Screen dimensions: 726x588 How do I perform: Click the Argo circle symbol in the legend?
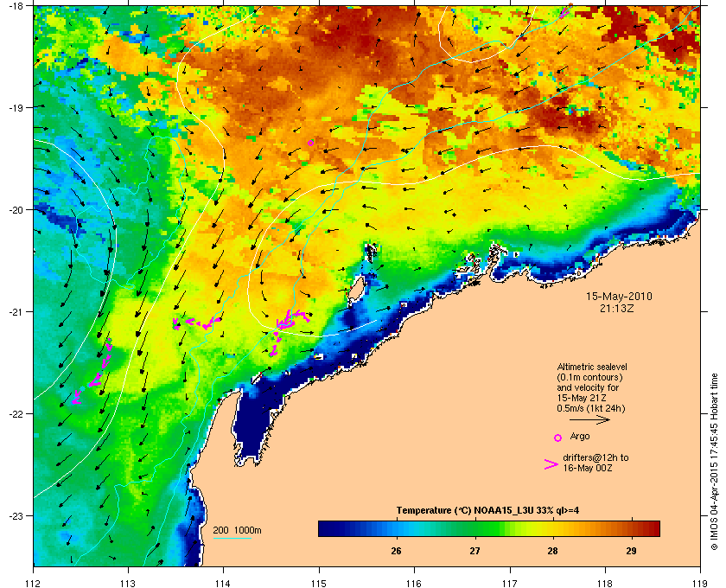[558, 438]
